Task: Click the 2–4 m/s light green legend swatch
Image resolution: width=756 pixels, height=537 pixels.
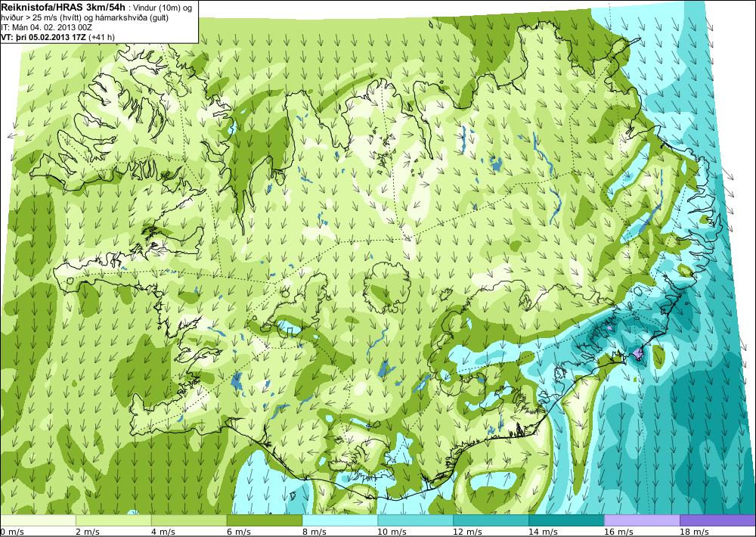Action: [114, 520]
